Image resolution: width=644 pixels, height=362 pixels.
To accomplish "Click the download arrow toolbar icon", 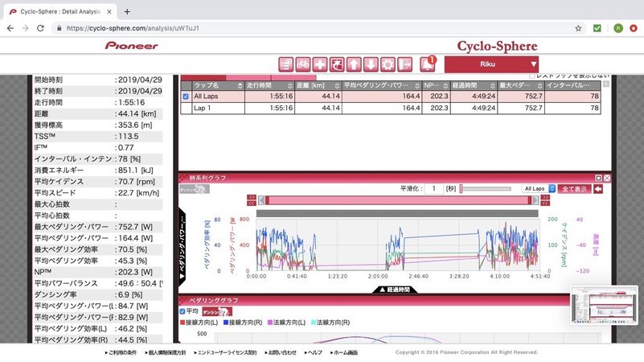I will click(x=371, y=64).
